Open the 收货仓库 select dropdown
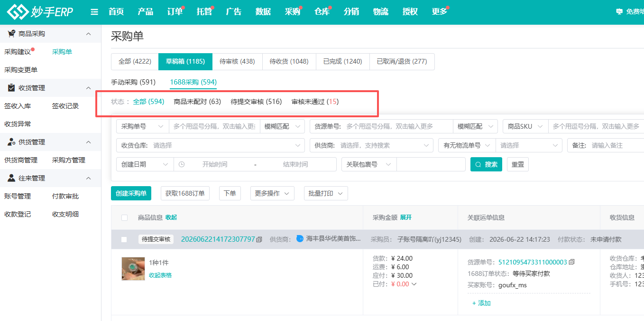 coord(211,145)
